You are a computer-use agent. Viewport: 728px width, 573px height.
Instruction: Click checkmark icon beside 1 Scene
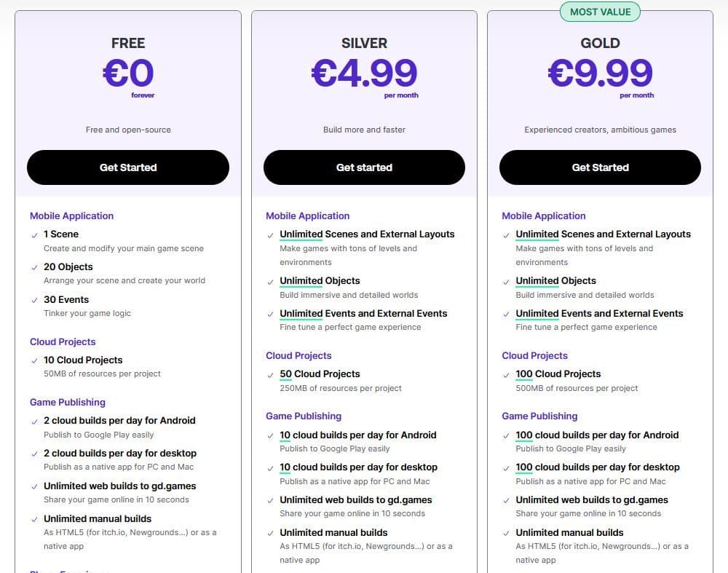pos(35,234)
